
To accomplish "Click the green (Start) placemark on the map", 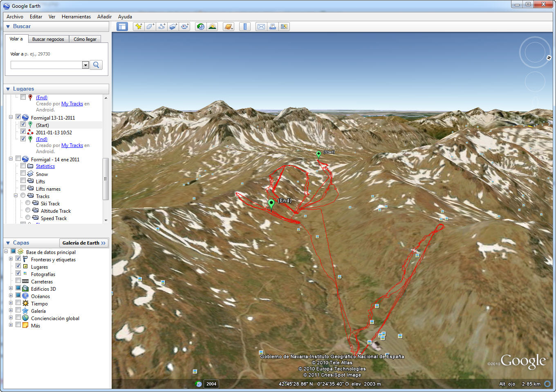I will pyautogui.click(x=318, y=154).
